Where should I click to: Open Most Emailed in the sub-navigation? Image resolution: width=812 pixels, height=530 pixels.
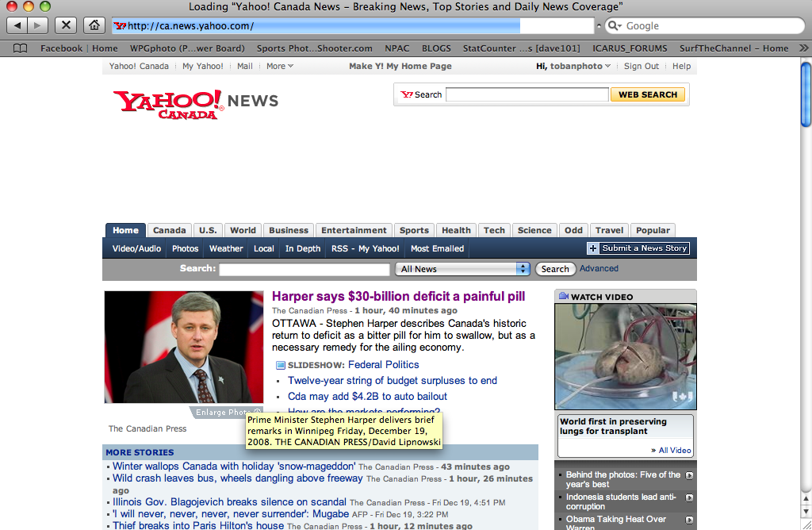437,248
